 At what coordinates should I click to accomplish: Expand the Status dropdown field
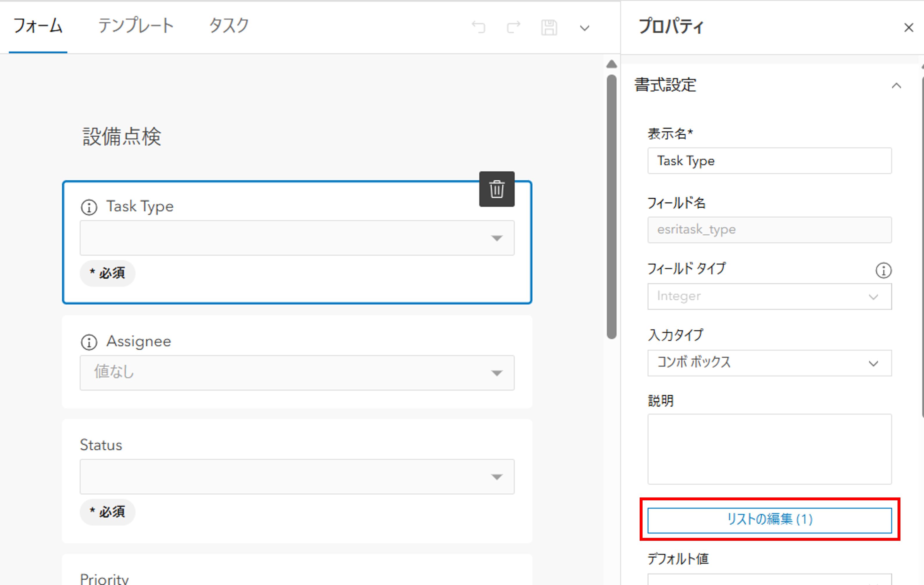297,476
